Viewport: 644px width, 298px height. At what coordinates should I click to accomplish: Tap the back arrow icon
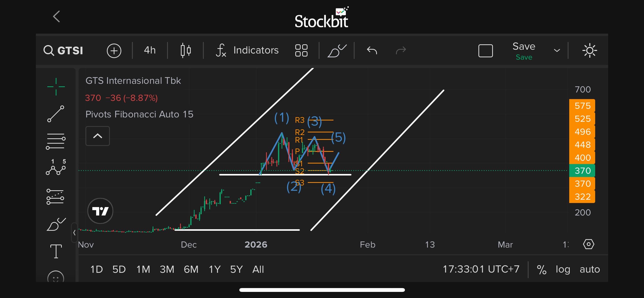point(56,17)
